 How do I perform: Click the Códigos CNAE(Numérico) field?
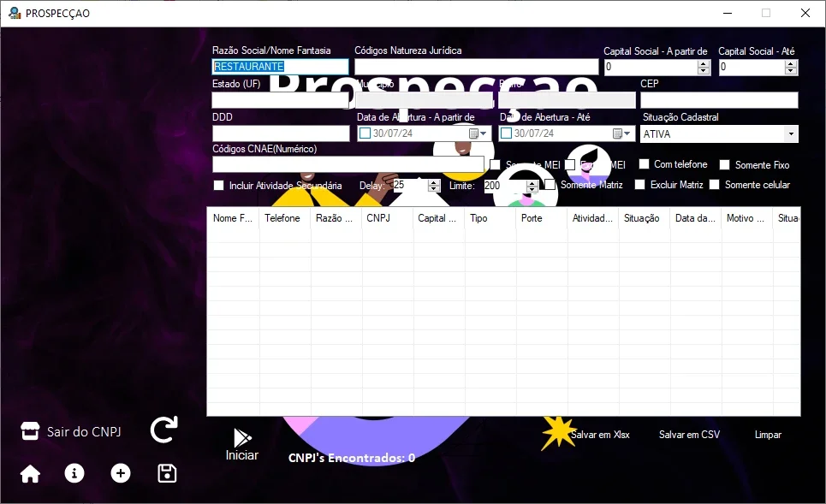348,164
